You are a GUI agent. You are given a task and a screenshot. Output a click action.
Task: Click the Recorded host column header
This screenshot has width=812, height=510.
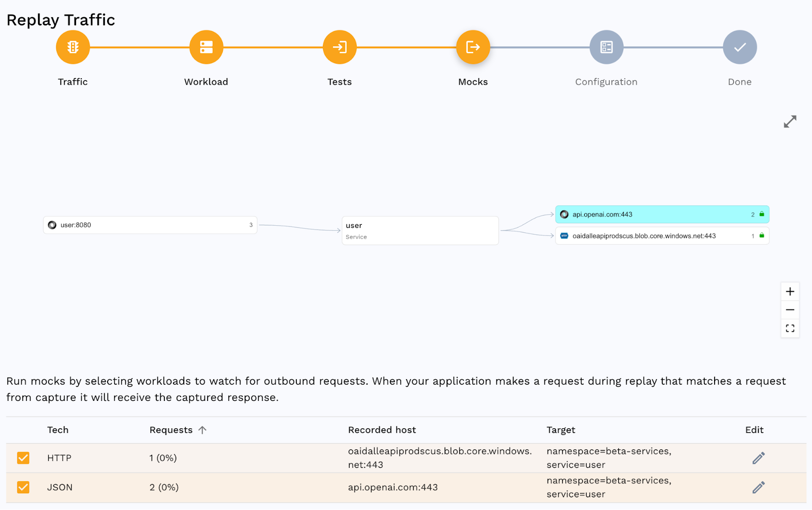382,430
